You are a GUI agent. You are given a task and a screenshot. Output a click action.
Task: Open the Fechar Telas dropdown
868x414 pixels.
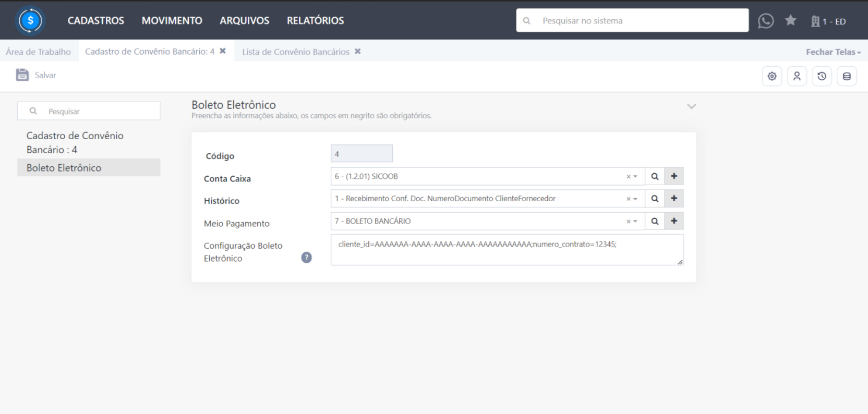pos(833,52)
